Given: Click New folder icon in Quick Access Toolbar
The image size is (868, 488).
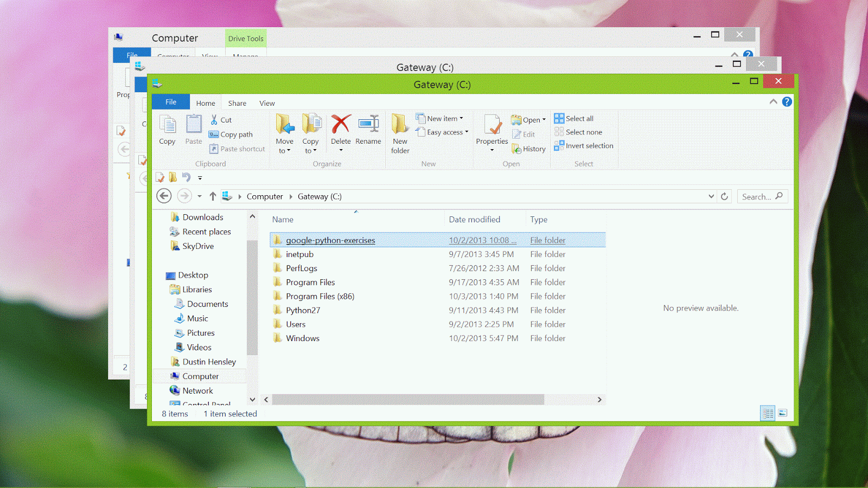Looking at the screenshot, I should pyautogui.click(x=173, y=177).
